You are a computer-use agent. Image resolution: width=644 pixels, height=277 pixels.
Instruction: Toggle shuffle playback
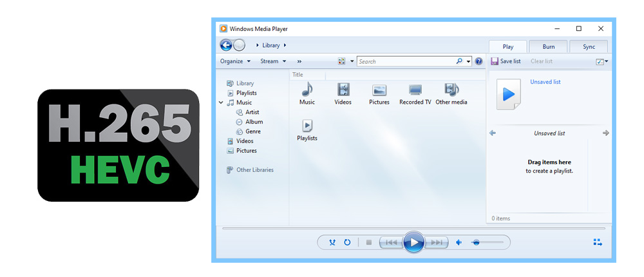coord(332,242)
